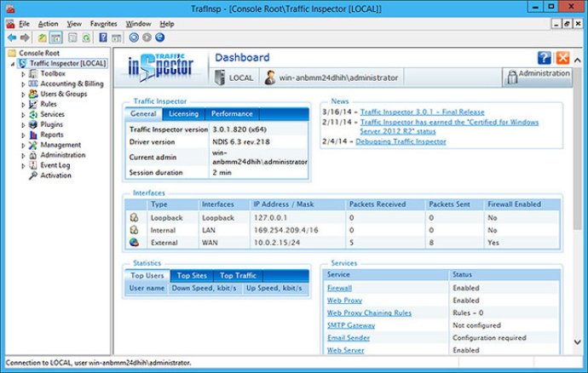Collapse the Traffic Inspector [LOCAL] node

pyautogui.click(x=13, y=64)
